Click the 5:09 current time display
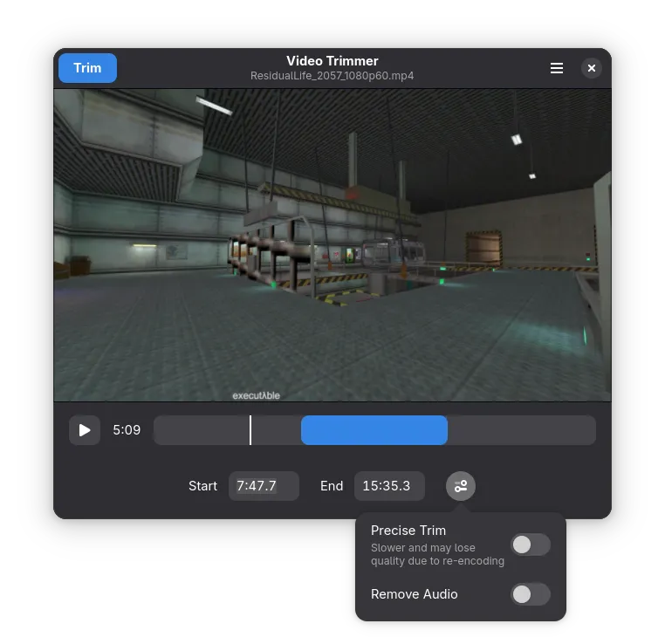665x644 pixels. click(127, 430)
